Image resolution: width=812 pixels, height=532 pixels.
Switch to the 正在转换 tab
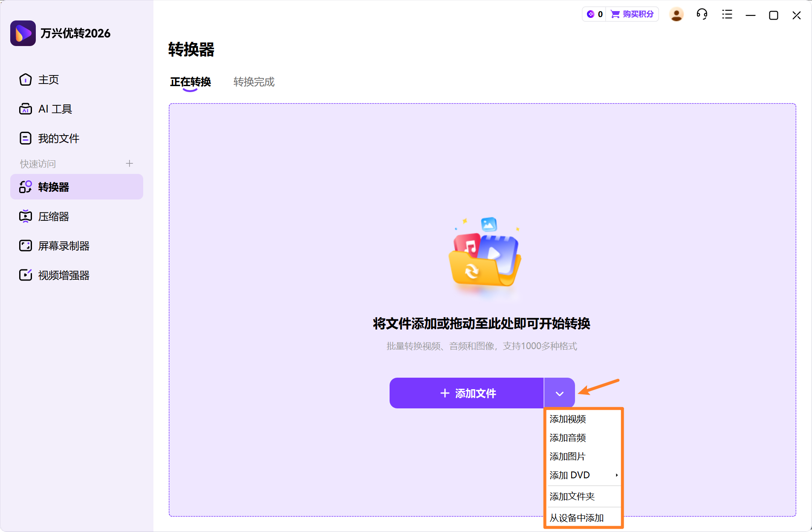click(x=190, y=82)
